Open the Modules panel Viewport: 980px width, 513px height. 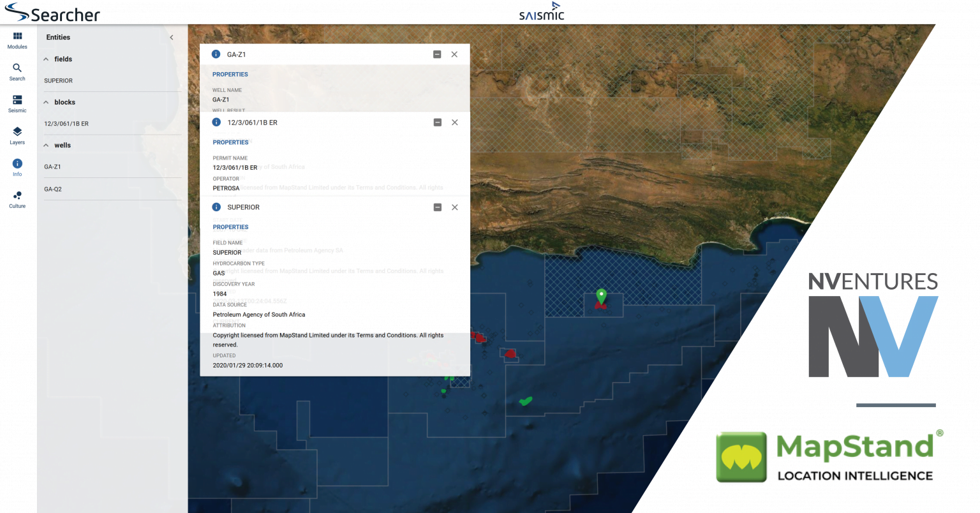tap(17, 40)
